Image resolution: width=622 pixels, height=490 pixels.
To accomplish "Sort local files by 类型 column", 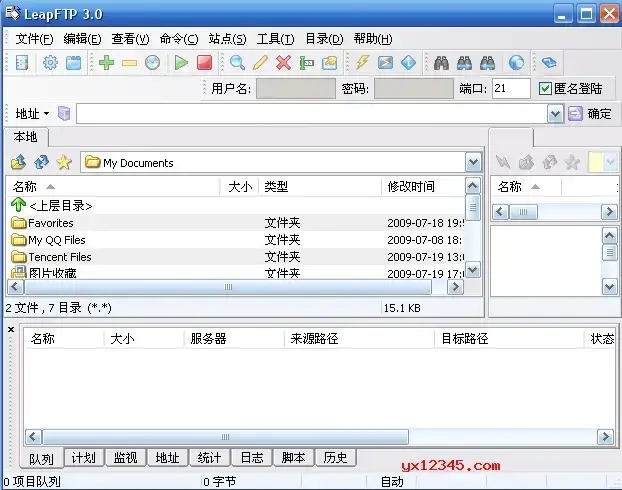I will point(320,186).
